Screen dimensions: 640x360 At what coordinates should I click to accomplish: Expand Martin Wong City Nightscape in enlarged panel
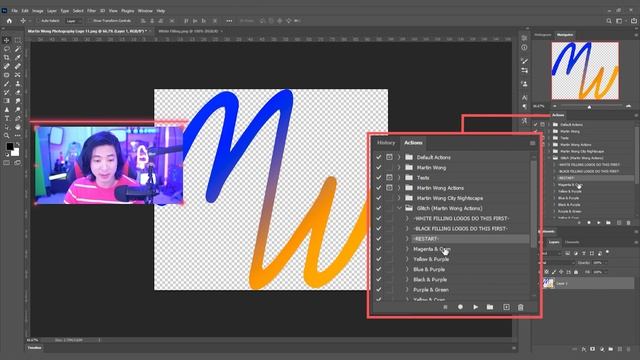(x=399, y=198)
